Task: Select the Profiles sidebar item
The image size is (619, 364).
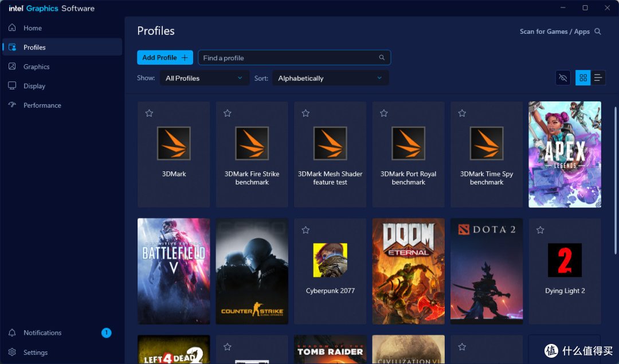Action: [62, 47]
